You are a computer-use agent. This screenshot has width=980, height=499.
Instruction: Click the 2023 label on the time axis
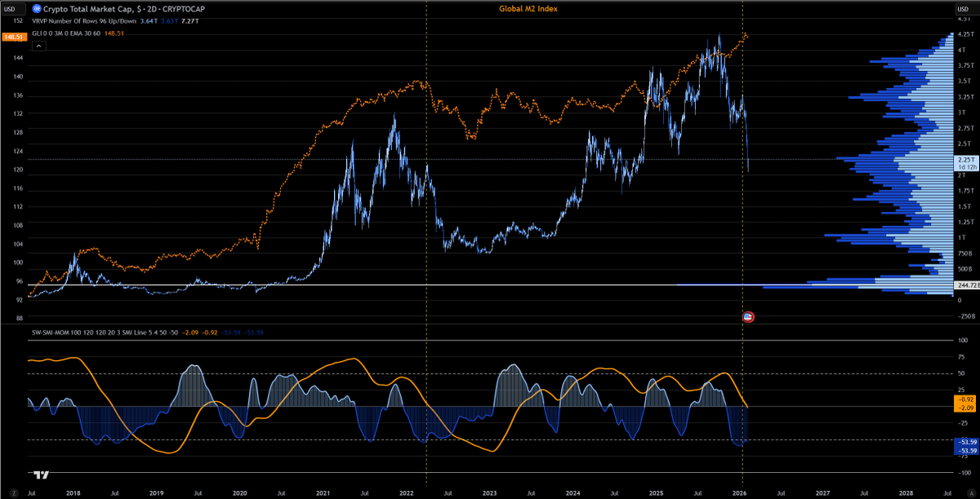click(x=489, y=493)
